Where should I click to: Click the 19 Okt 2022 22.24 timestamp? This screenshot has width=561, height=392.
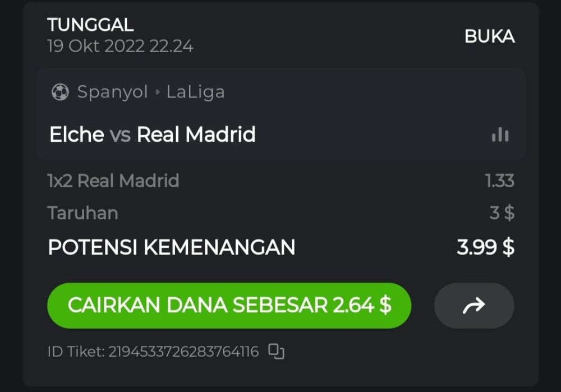(x=120, y=46)
